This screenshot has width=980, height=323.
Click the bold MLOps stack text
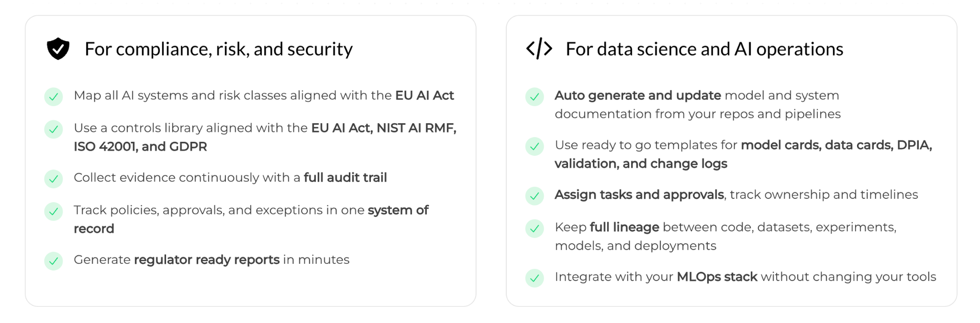tap(717, 277)
